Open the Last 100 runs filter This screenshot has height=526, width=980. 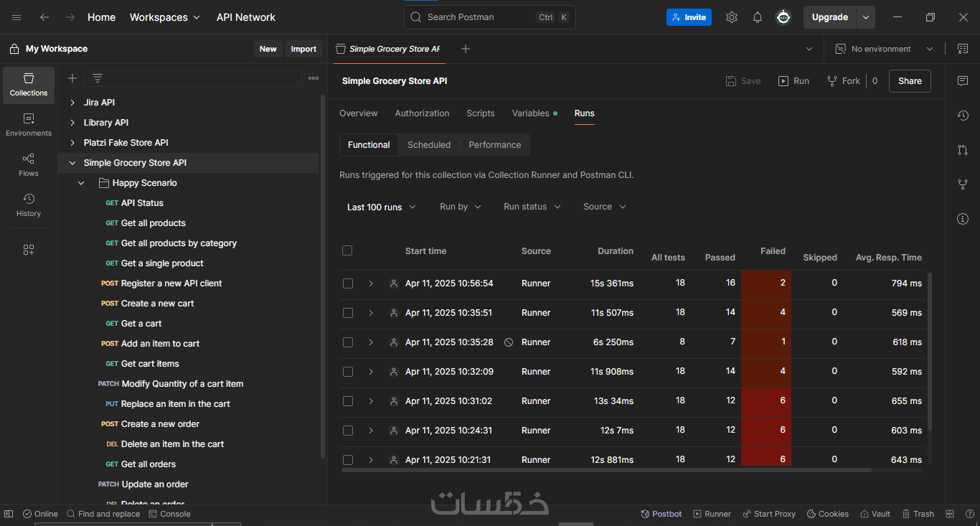(x=381, y=207)
